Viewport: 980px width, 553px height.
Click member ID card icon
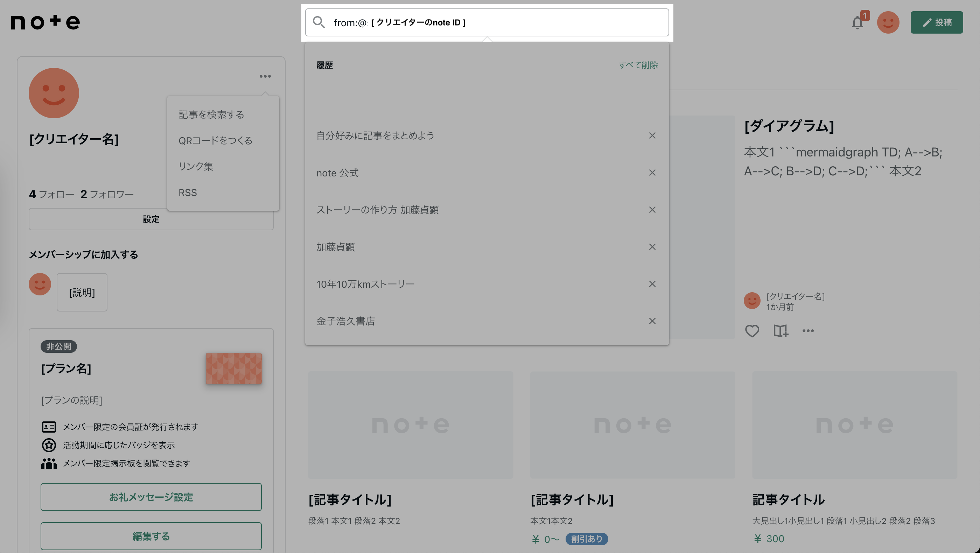pyautogui.click(x=49, y=427)
